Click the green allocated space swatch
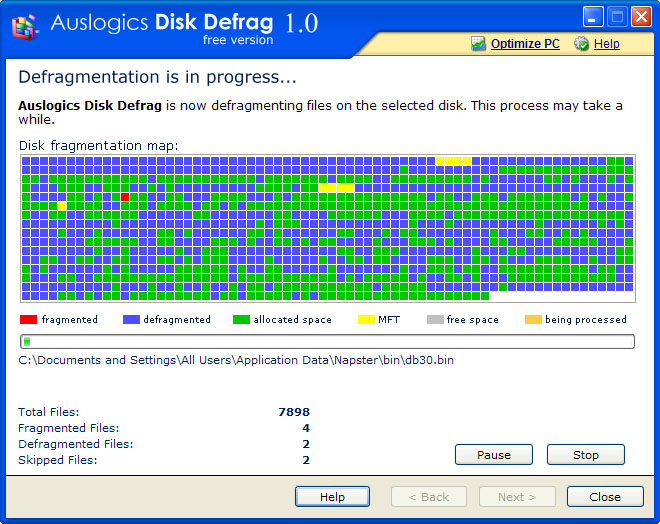Image resolution: width=660 pixels, height=524 pixels. click(x=240, y=320)
